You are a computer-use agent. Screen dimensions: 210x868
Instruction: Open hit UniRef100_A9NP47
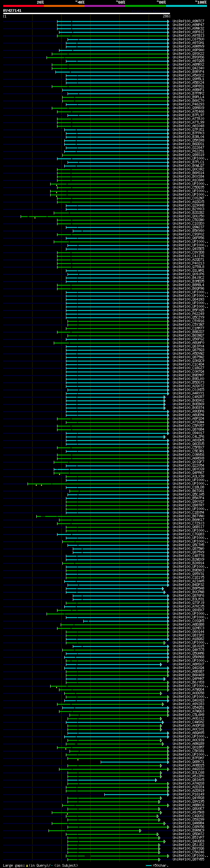coord(188,25)
